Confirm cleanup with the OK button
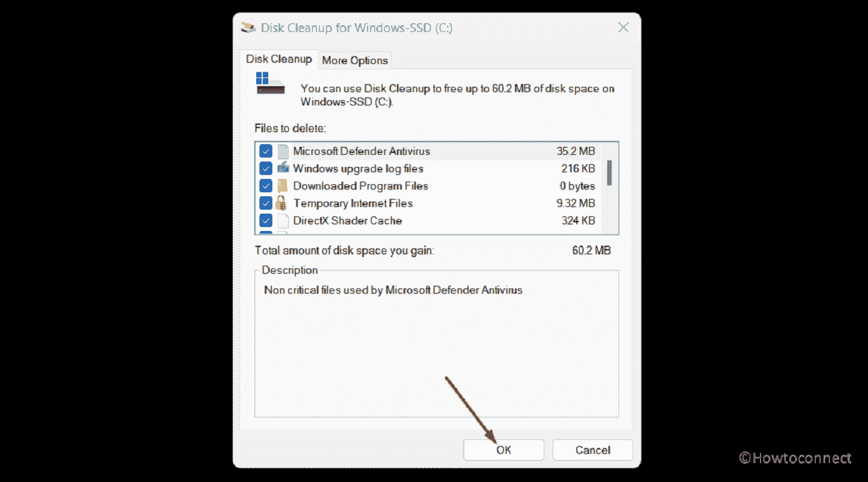 pos(504,450)
